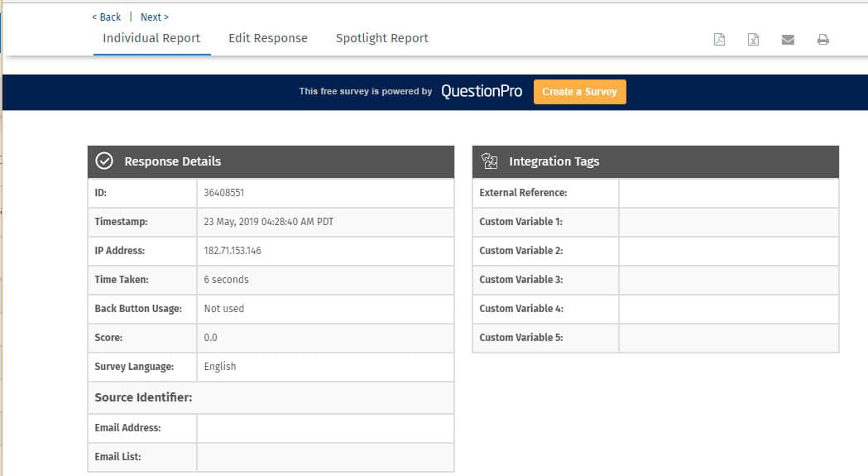The height and width of the screenshot is (476, 868).
Task: Click the Timestamp label
Action: tap(122, 222)
